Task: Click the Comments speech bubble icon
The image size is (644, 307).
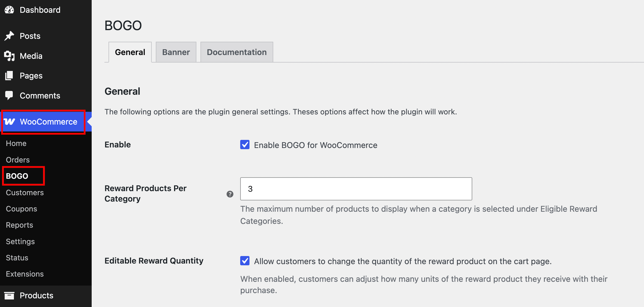Action: click(9, 96)
